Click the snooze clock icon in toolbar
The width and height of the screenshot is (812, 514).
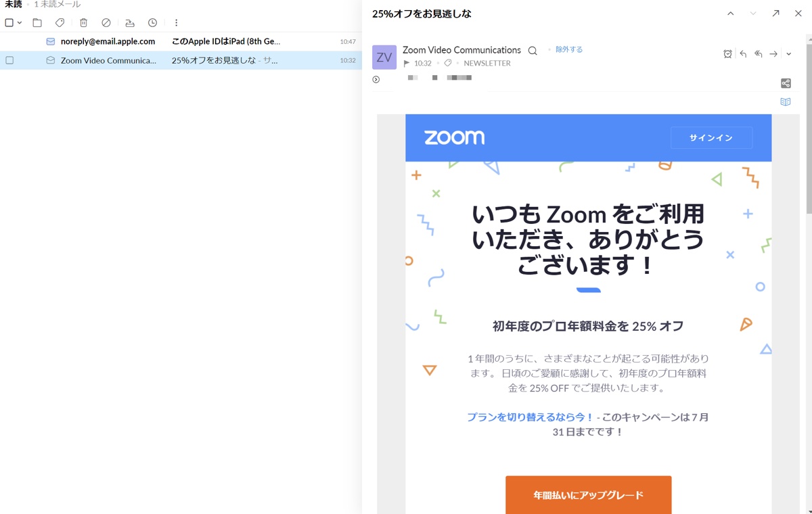coord(153,22)
